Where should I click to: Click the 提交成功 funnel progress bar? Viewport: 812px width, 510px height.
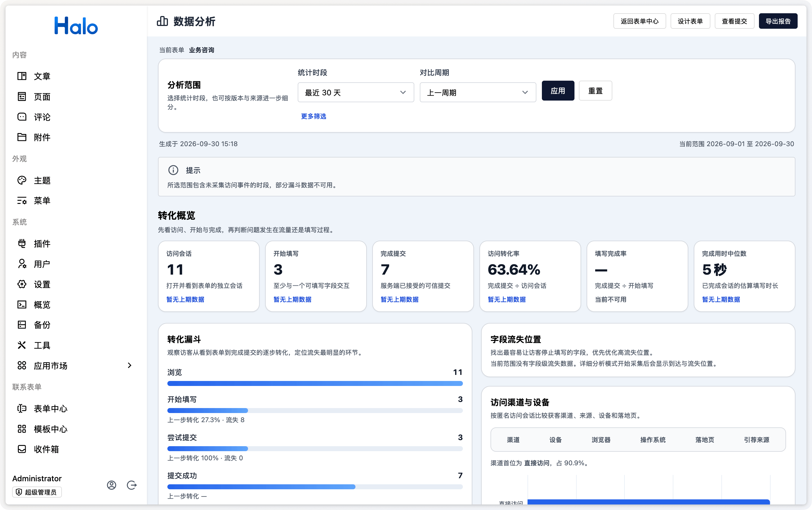pos(315,487)
